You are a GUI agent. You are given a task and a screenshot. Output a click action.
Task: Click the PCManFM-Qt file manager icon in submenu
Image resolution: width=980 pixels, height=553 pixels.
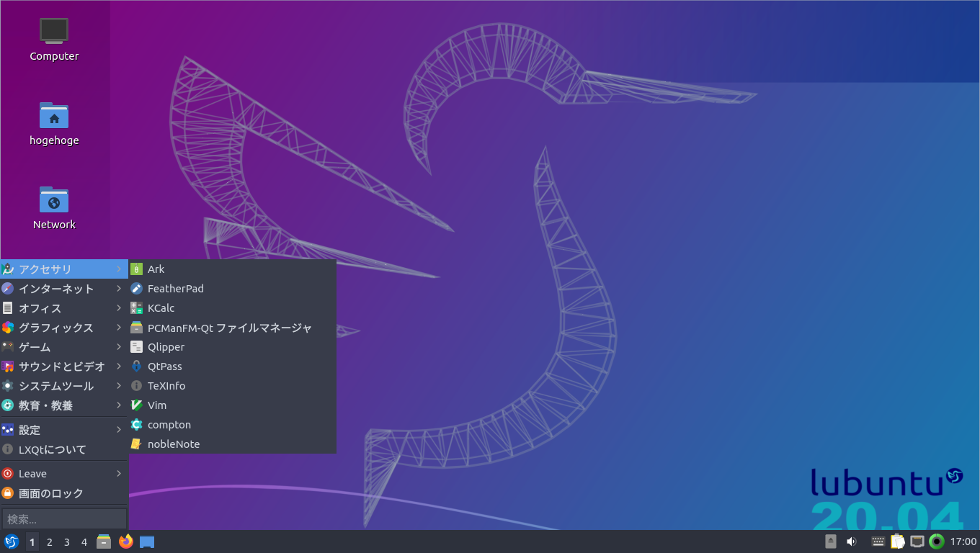click(136, 328)
